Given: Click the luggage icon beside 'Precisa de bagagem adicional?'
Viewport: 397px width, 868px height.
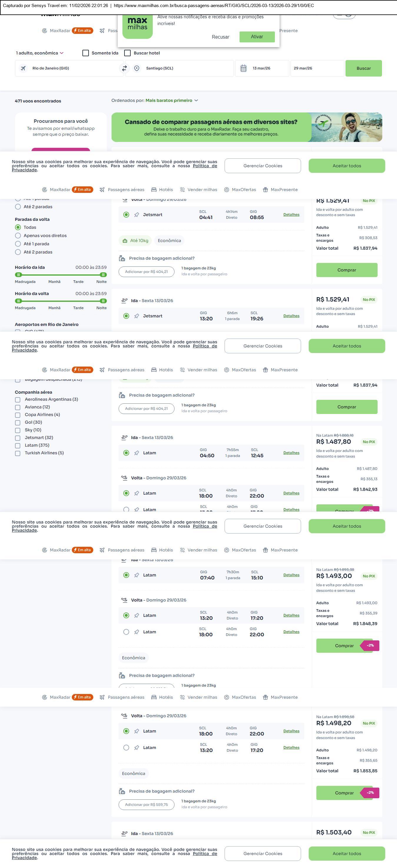Looking at the screenshot, I should pos(122,259).
